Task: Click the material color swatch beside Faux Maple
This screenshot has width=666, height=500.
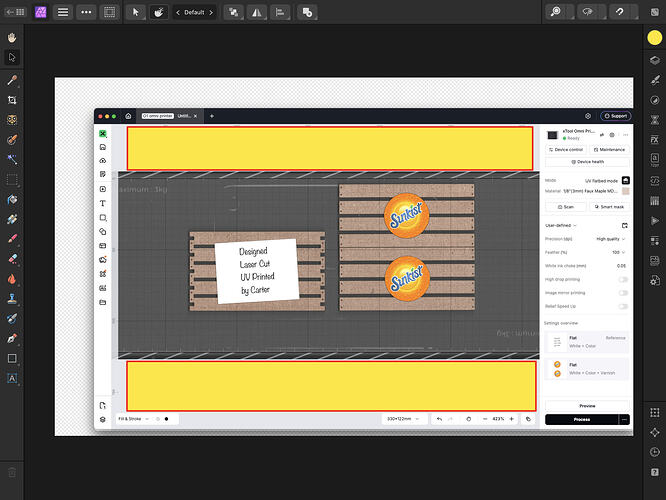Action: [x=625, y=191]
